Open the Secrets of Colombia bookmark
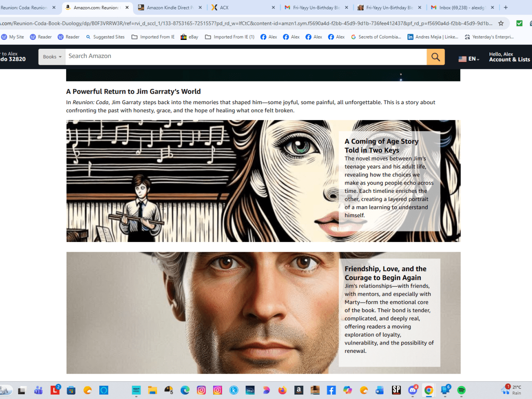This screenshot has width=532, height=399. [376, 37]
